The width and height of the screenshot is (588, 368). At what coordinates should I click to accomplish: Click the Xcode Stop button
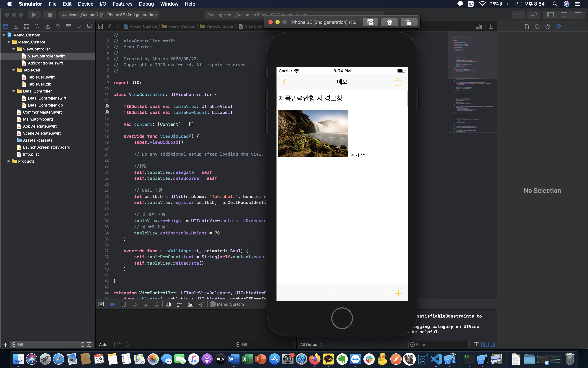(x=50, y=15)
